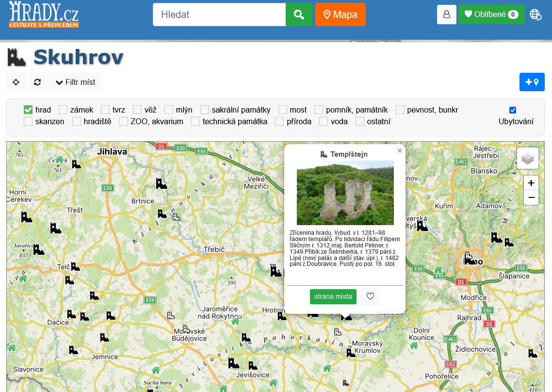552x392 pixels.
Task: Click the locate-me crosshair button
Action: [x=16, y=82]
